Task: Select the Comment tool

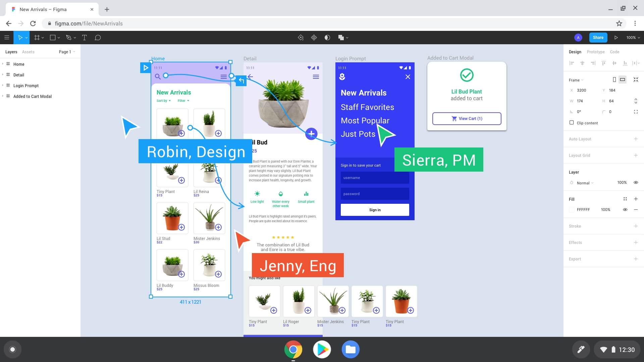Action: pos(98,38)
